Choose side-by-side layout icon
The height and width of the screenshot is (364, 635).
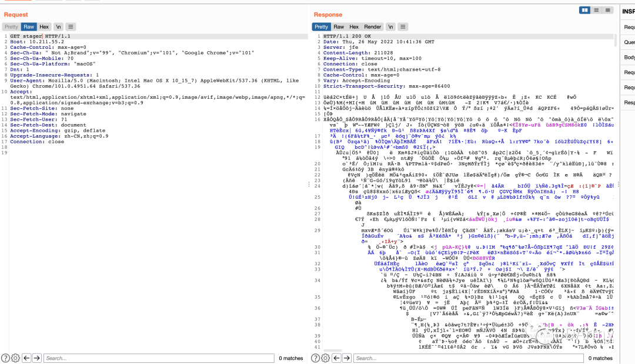[x=584, y=10]
